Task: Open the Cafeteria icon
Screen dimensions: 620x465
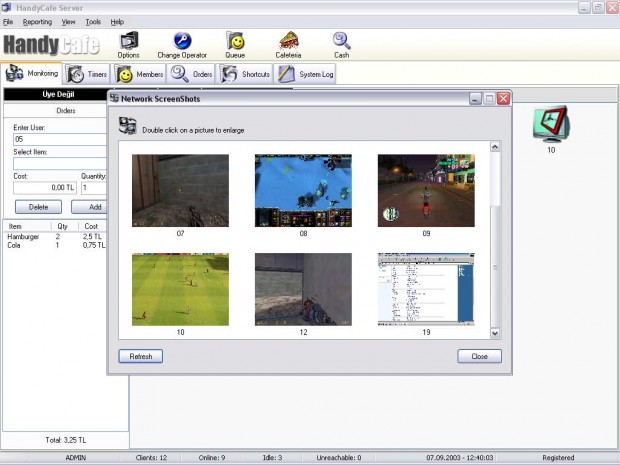Action: [x=289, y=41]
